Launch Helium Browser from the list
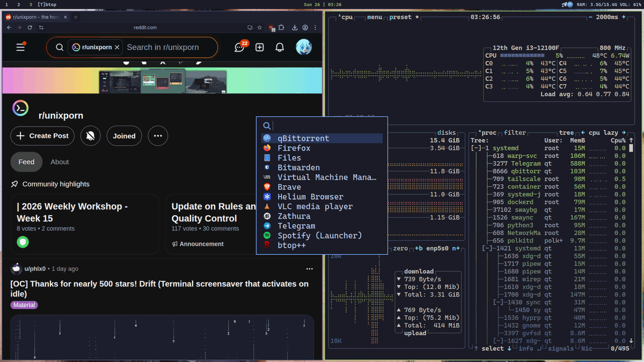Image resolution: width=644 pixels, height=362 pixels. pyautogui.click(x=322, y=197)
